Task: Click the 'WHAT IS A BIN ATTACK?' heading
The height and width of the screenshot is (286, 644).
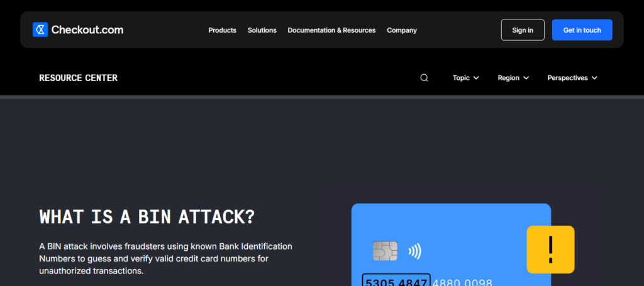Action: coord(147,216)
